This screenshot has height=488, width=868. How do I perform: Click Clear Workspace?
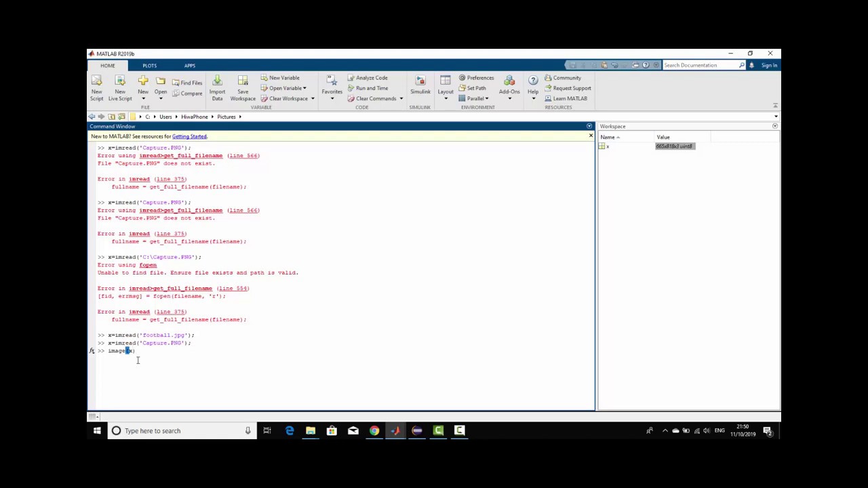(x=285, y=98)
